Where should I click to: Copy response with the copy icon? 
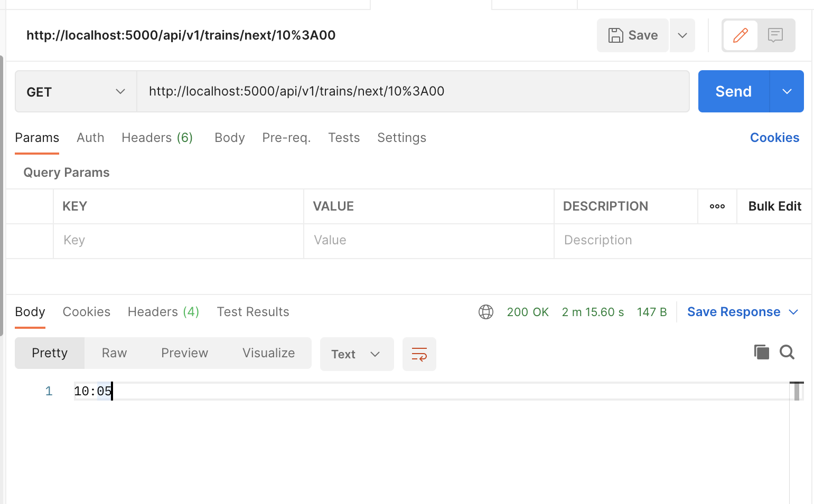click(x=761, y=352)
